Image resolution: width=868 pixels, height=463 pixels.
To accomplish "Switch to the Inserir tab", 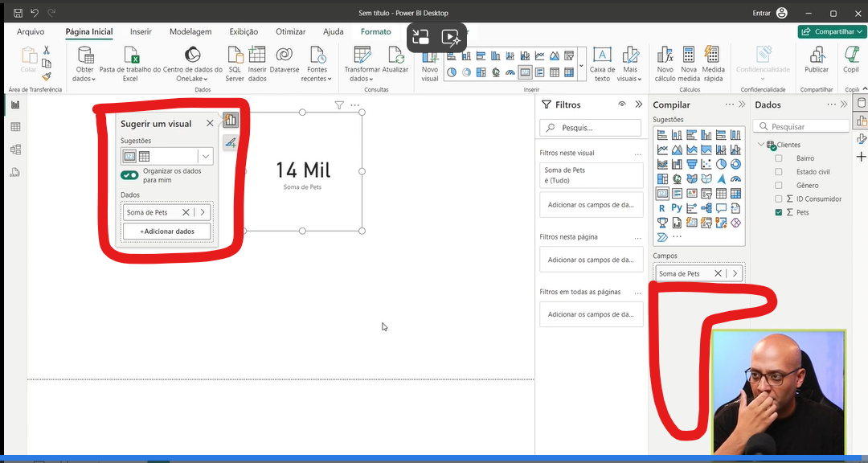I will 141,31.
